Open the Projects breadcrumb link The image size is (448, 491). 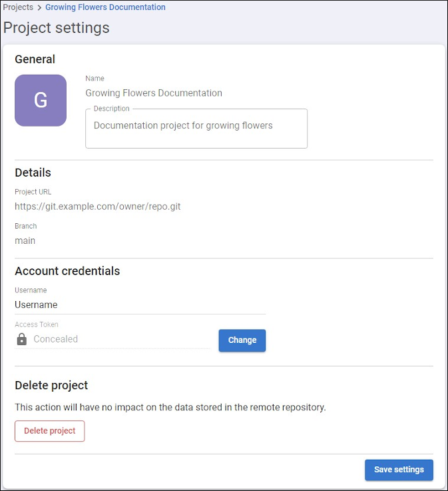pos(18,7)
